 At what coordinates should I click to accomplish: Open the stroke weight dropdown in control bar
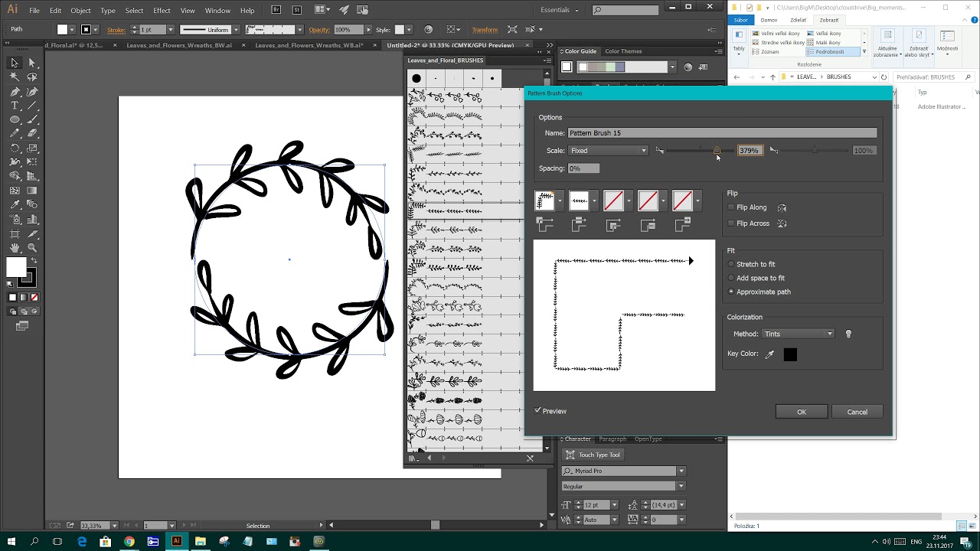point(169,30)
